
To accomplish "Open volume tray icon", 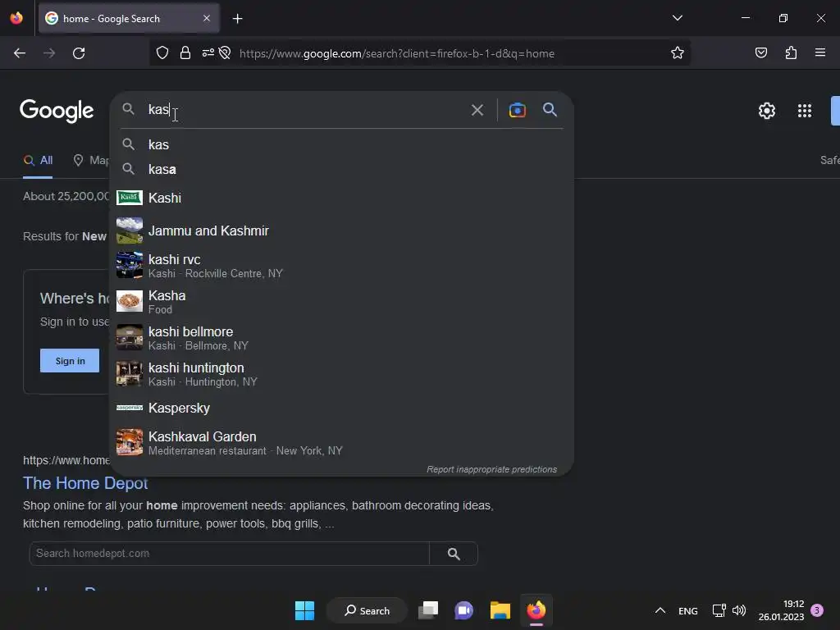I will tap(739, 610).
